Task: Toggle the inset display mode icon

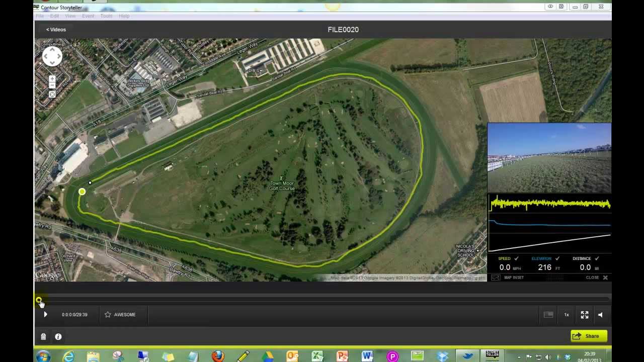Action: tap(548, 315)
